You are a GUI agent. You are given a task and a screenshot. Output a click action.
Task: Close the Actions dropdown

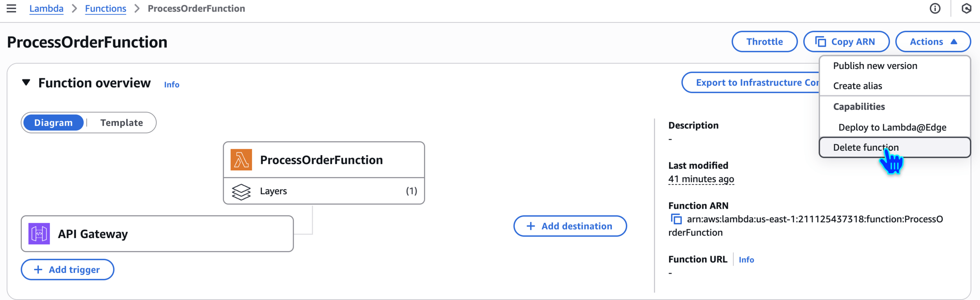933,42
